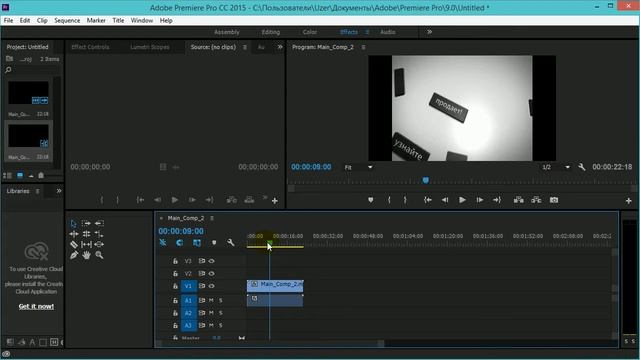The height and width of the screenshot is (360, 640).
Task: Open Program monitor panel menu
Action: (363, 47)
